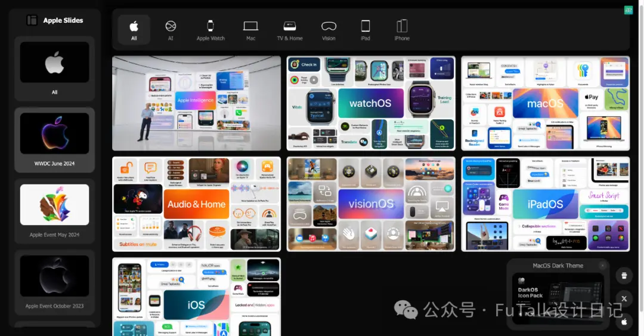The height and width of the screenshot is (336, 644).
Task: Click the coffee cup donation button
Action: coord(624,276)
